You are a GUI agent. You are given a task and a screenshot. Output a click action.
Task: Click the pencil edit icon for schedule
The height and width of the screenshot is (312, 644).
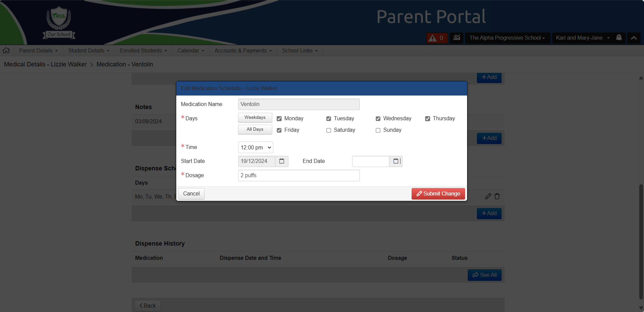pos(488,196)
